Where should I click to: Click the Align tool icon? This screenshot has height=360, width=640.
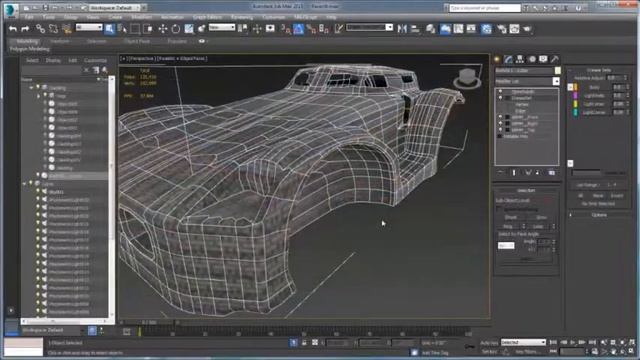(416, 29)
